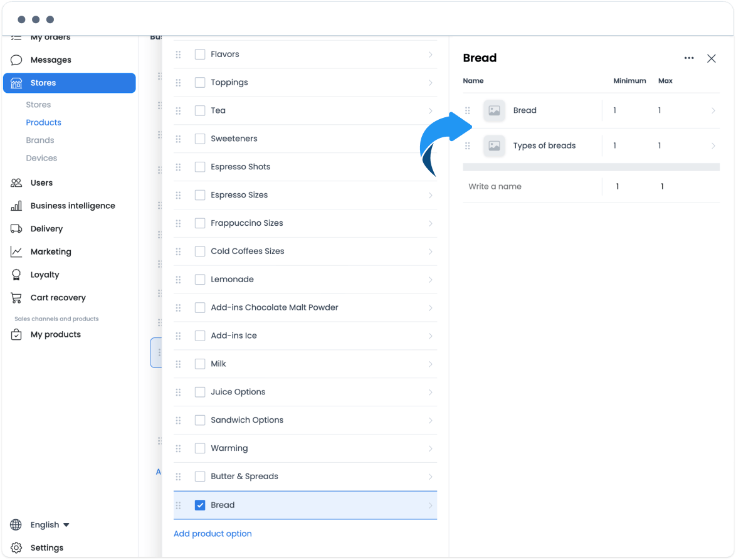Click the Write a name input field
The height and width of the screenshot is (560, 736).
532,187
